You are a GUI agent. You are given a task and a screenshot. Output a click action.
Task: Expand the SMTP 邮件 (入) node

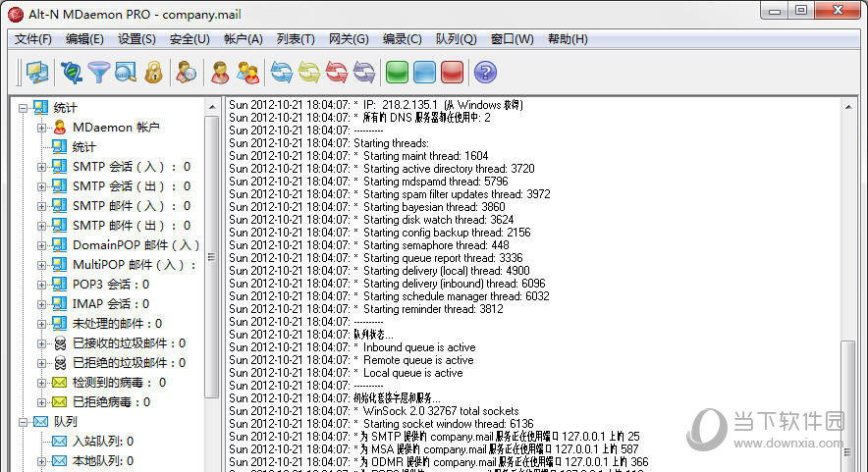click(41, 206)
